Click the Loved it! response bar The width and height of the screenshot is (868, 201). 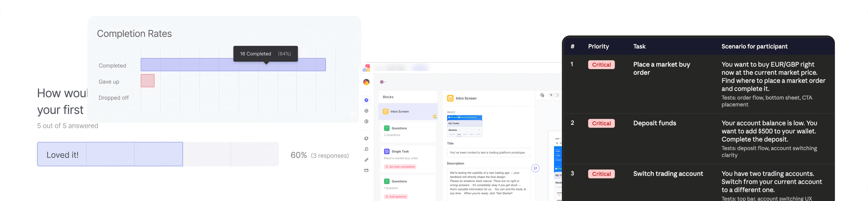[x=110, y=154]
